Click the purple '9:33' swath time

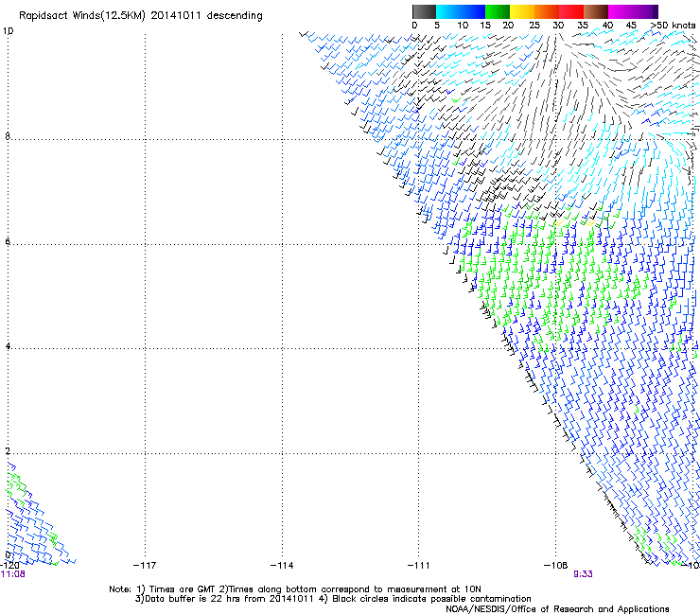(583, 574)
